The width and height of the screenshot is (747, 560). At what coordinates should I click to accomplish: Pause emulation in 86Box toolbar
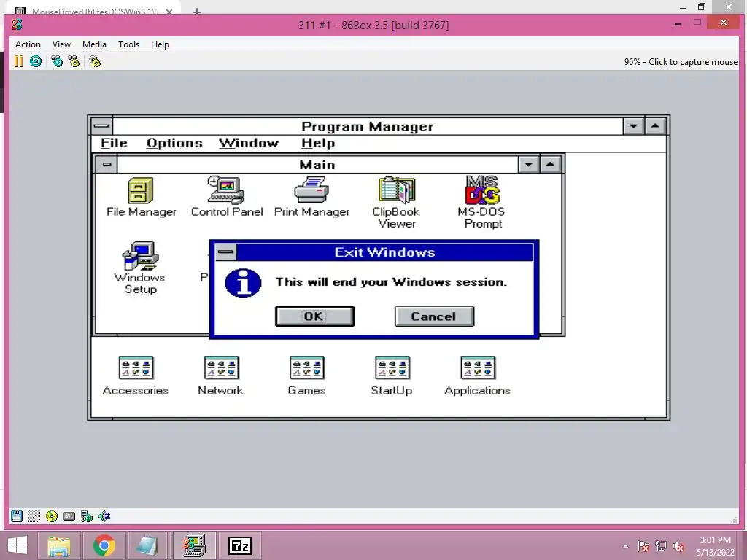click(x=18, y=61)
